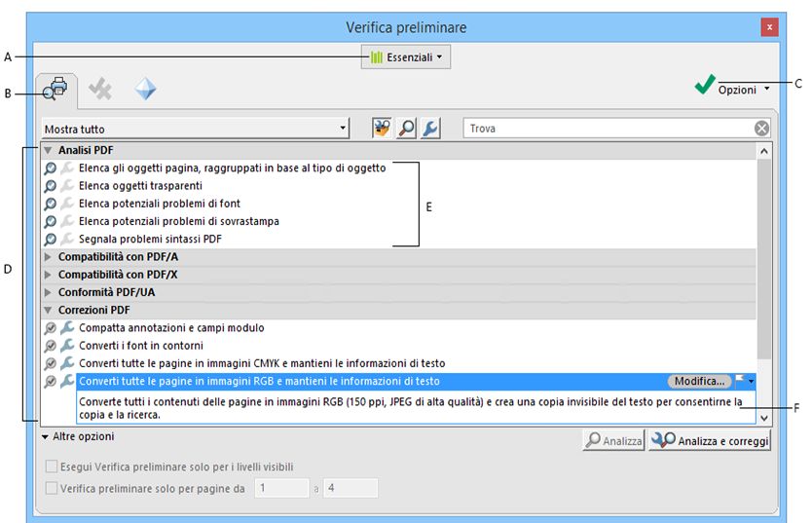Expand the Compatibilità con PDF/X group
Viewport: 812px width, 523px height.
pos(48,275)
